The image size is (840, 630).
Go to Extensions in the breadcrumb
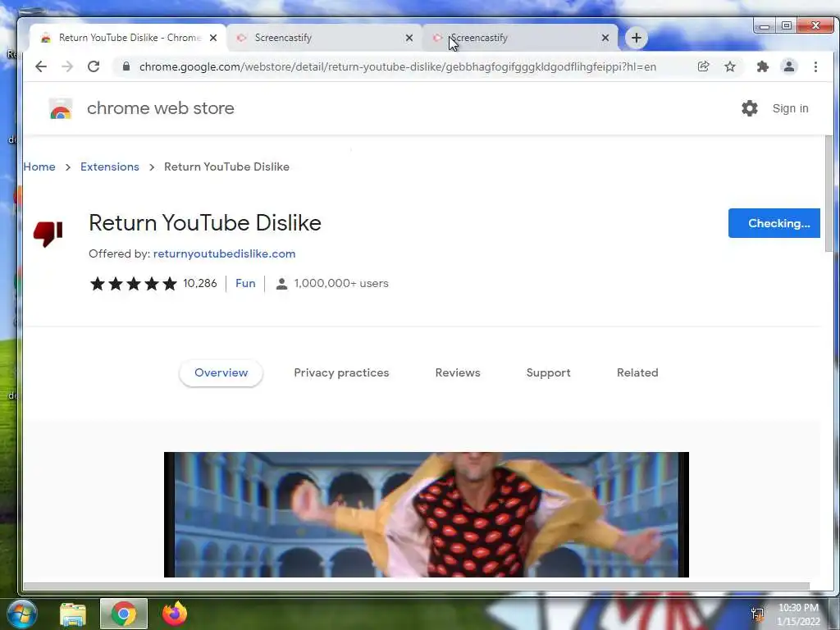110,167
